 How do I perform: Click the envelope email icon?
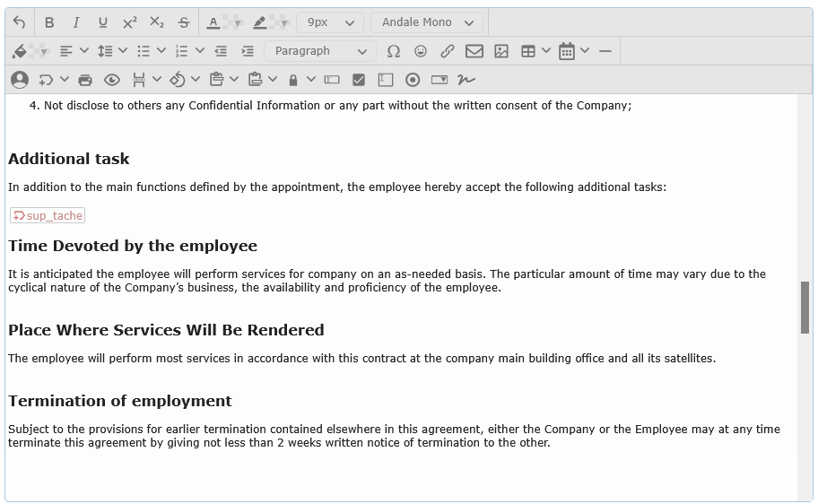tap(474, 51)
